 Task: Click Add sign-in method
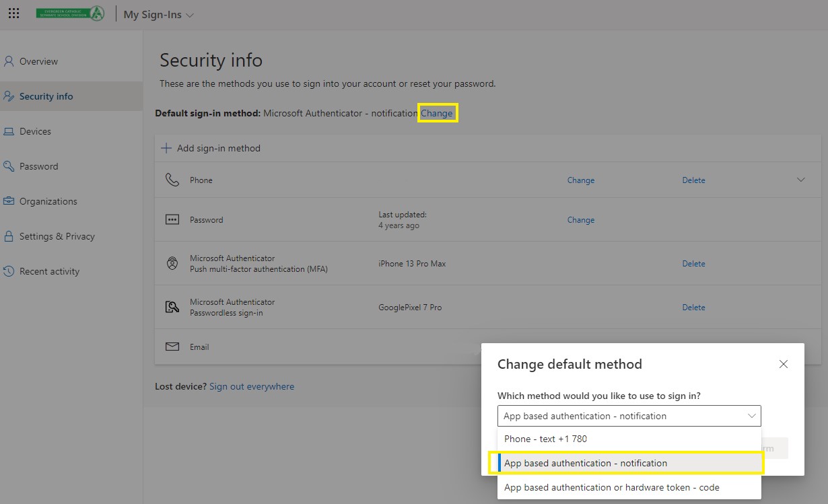211,148
